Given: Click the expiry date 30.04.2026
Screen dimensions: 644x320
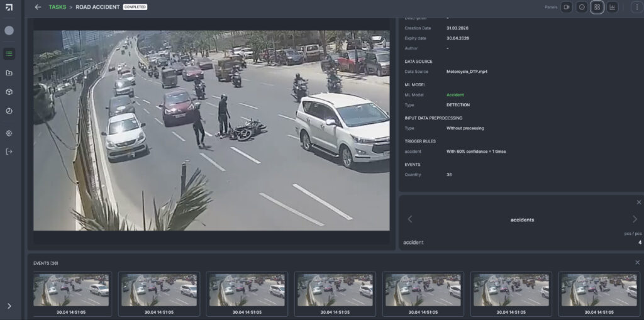Looking at the screenshot, I should pyautogui.click(x=458, y=38).
